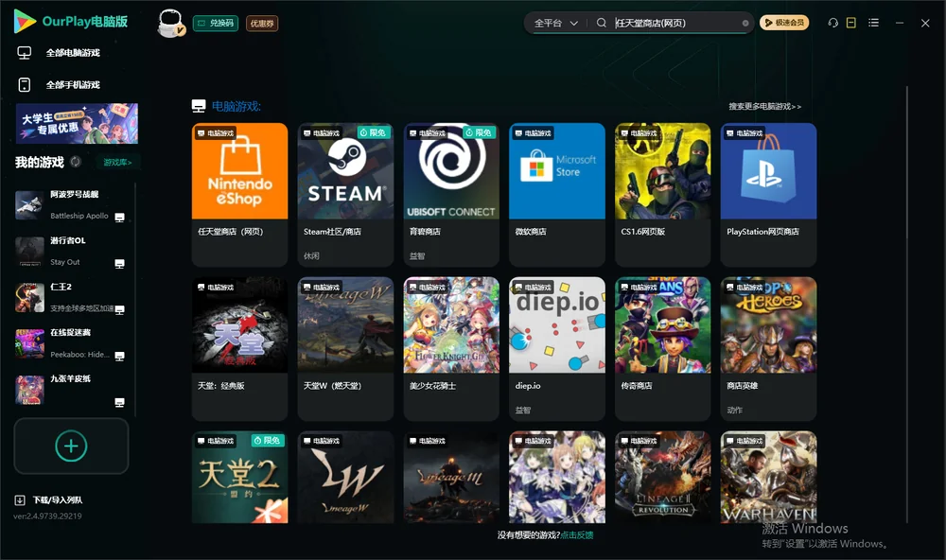Click the add game plus button
The image size is (946, 560).
pos(71,446)
